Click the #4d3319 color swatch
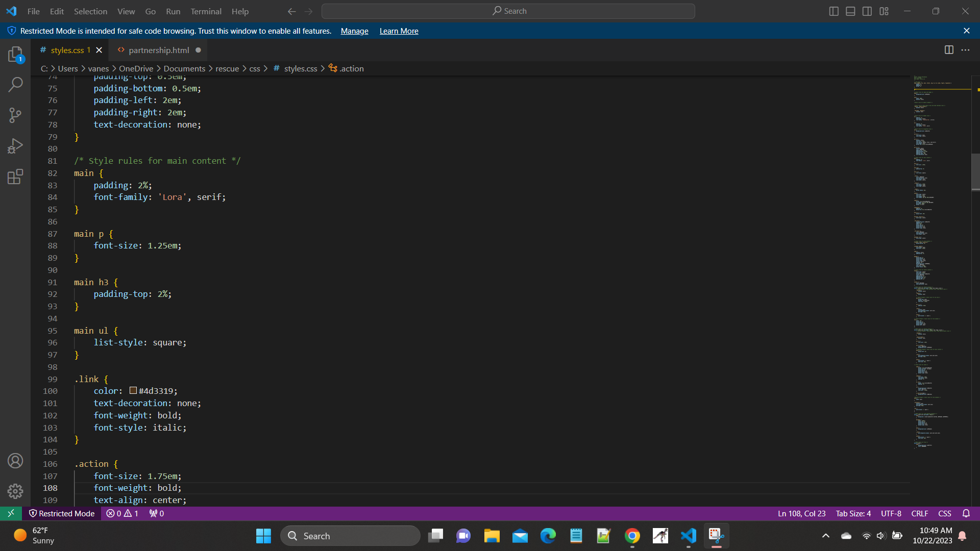 [133, 391]
